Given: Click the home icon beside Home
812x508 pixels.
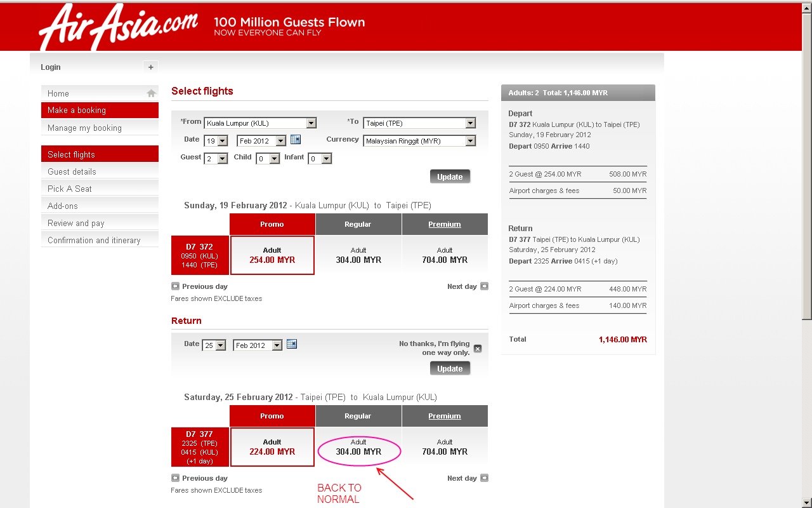Looking at the screenshot, I should [x=151, y=93].
